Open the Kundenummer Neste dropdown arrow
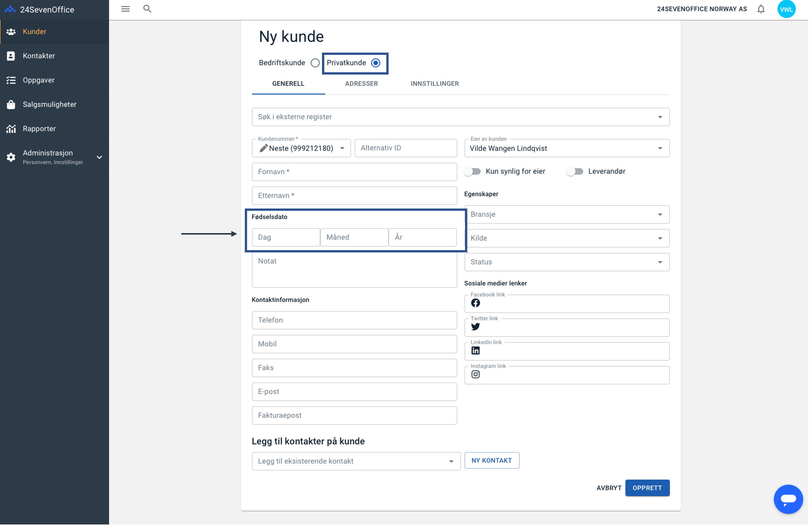 tap(342, 148)
